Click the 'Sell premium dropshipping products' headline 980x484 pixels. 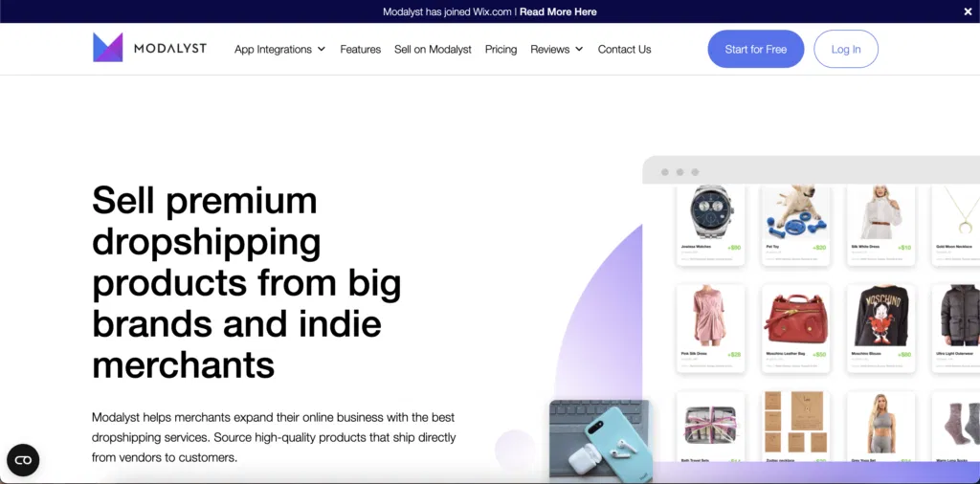[247, 282]
